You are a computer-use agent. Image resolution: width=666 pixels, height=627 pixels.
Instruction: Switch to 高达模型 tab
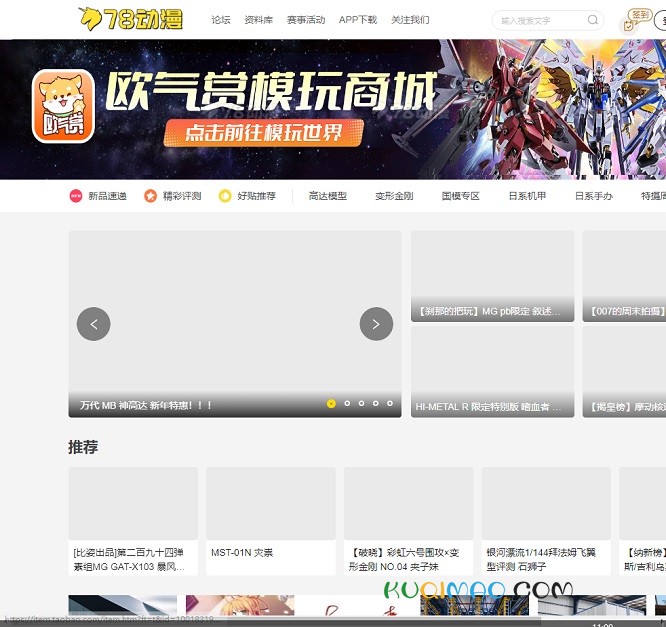click(327, 196)
